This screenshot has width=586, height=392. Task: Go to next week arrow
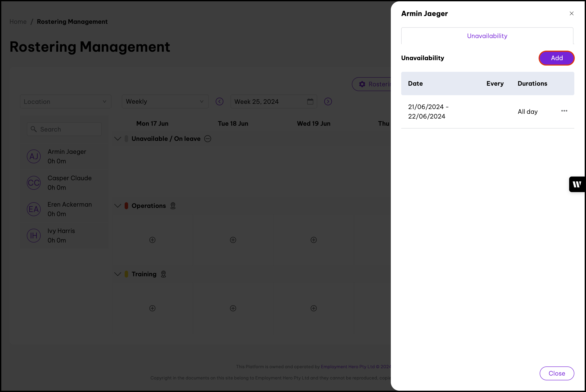coord(328,101)
